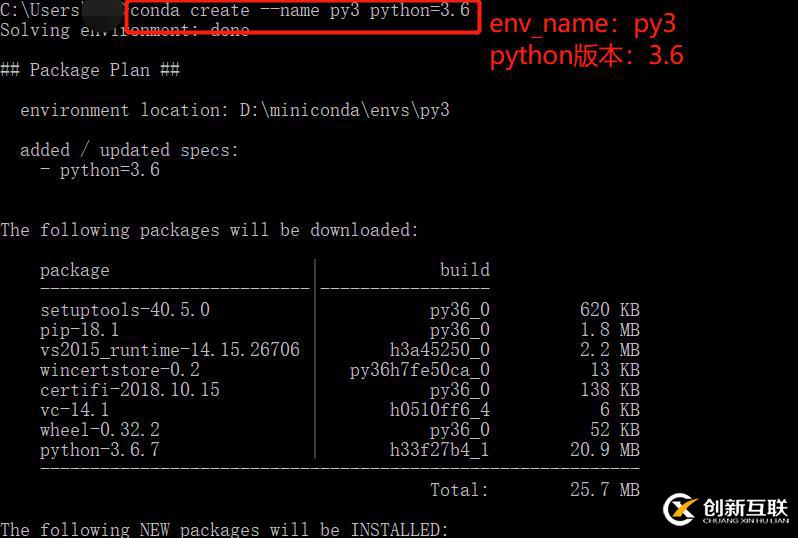This screenshot has height=538, width=798.
Task: Click the conda create command text
Action: click(x=300, y=11)
